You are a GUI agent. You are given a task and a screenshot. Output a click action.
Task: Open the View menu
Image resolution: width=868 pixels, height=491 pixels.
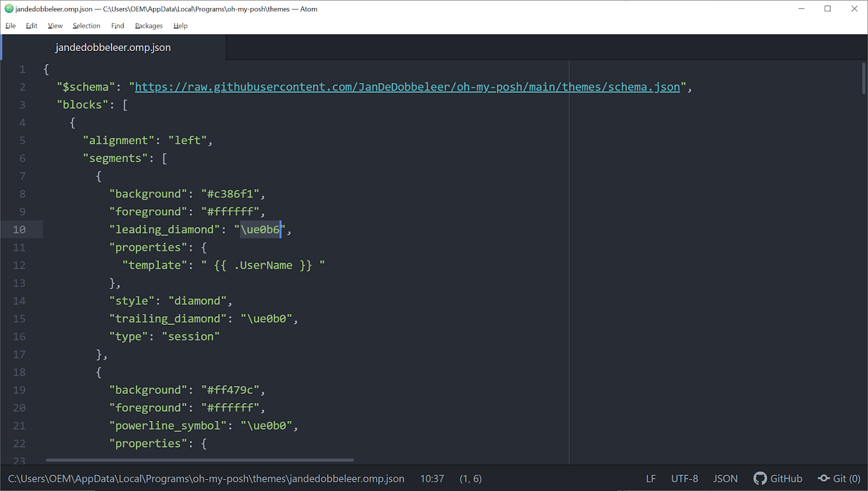55,25
